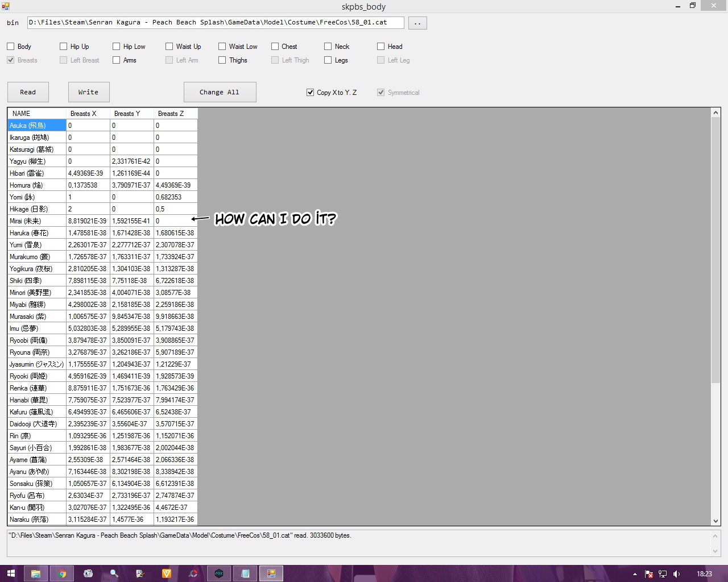Select the skpbs_body taskbar button

pos(271,573)
